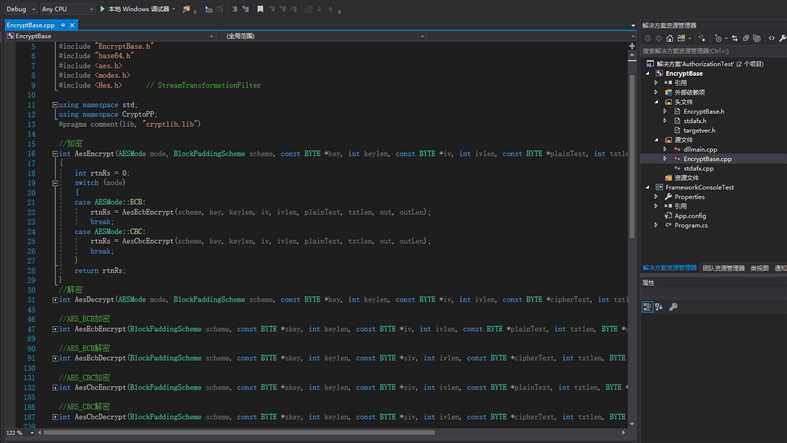The image size is (787, 443).
Task: Open the EncryptBase.cpp tab pin dropdown arrow
Action: [63, 25]
